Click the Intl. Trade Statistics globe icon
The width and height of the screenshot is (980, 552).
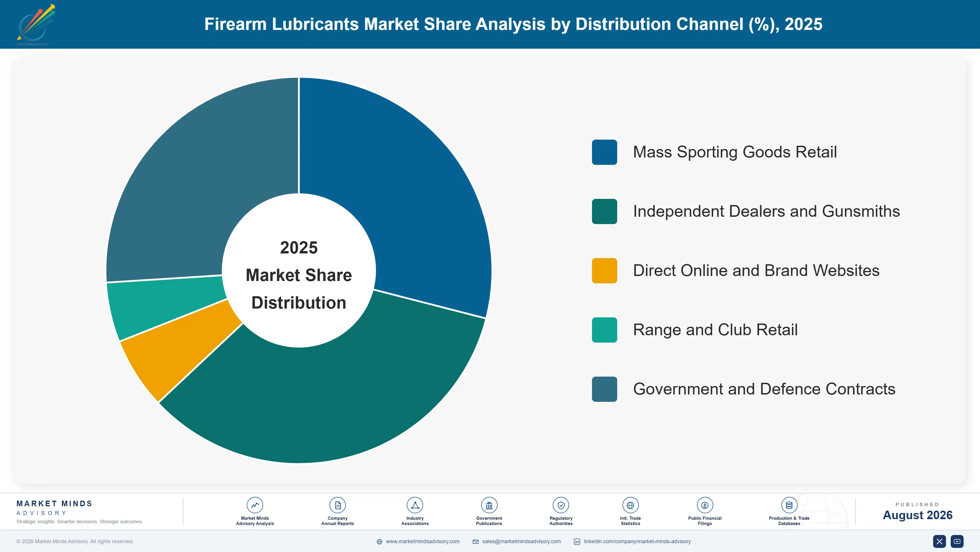[x=630, y=505]
